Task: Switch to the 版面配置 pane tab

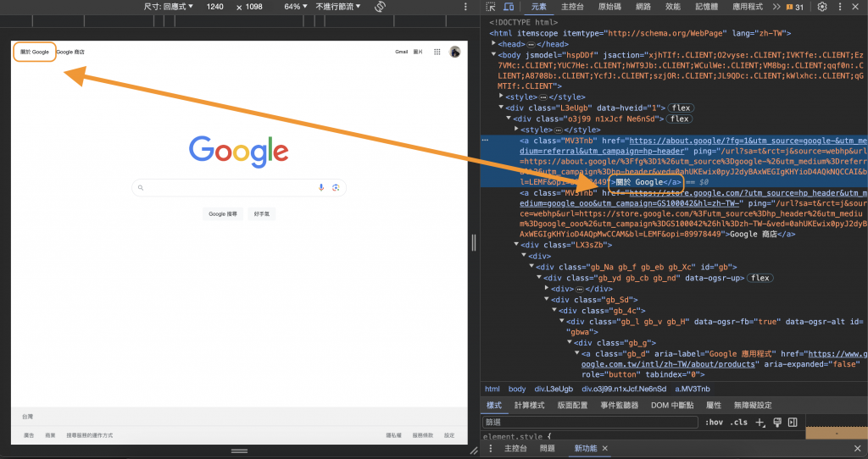Action: (x=572, y=406)
